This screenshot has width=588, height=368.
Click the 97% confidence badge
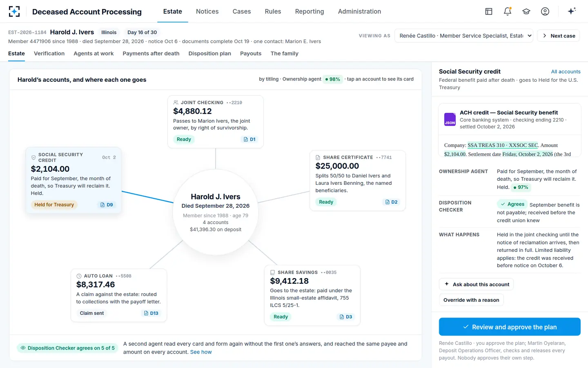pyautogui.click(x=521, y=187)
